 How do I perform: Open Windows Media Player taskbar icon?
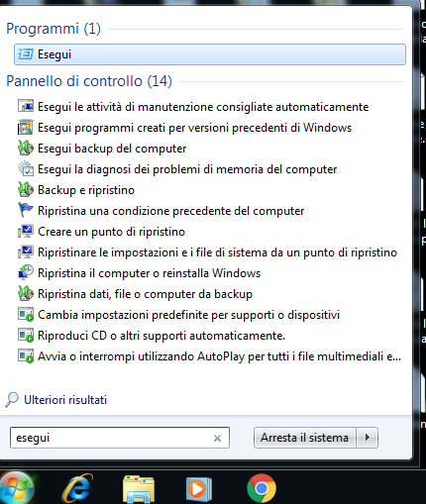tap(199, 489)
